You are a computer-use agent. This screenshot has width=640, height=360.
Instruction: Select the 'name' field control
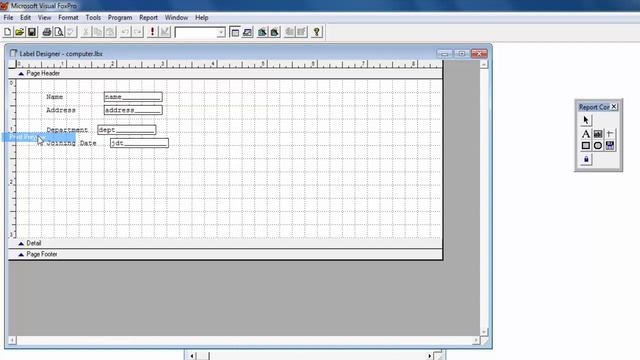tap(133, 97)
